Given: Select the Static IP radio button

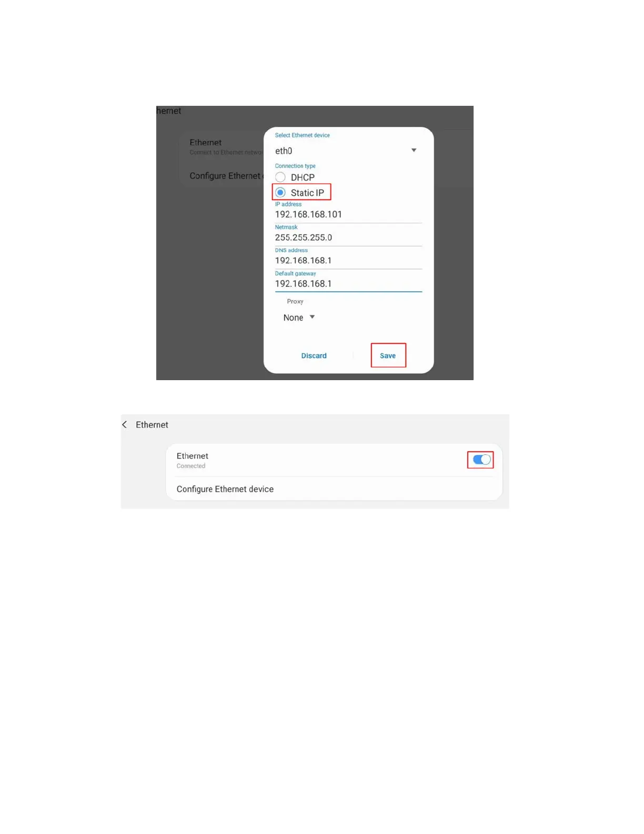Looking at the screenshot, I should 280,193.
